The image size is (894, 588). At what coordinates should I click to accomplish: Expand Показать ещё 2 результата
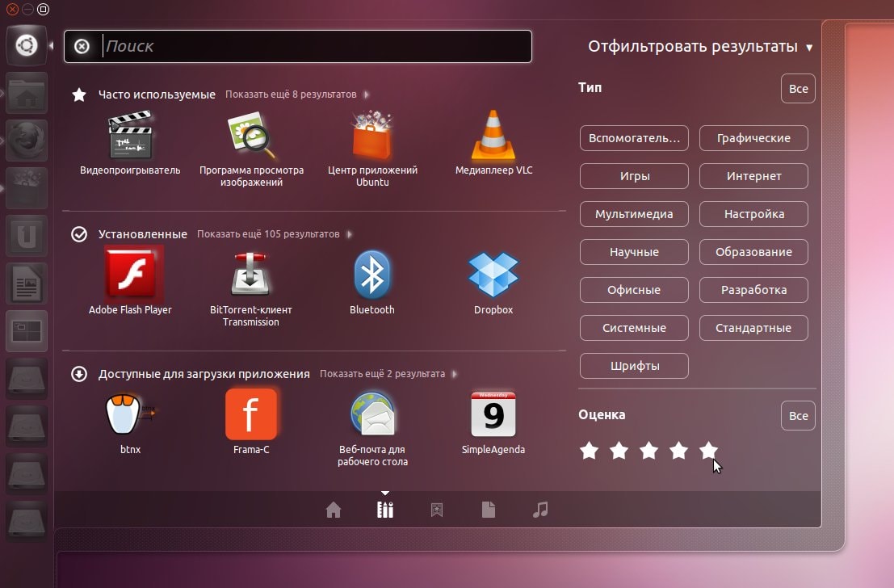[388, 374]
